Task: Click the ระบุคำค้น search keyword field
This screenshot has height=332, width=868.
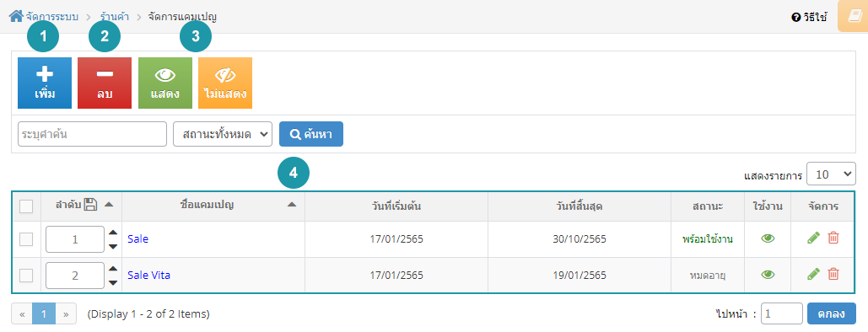Action: (93, 134)
